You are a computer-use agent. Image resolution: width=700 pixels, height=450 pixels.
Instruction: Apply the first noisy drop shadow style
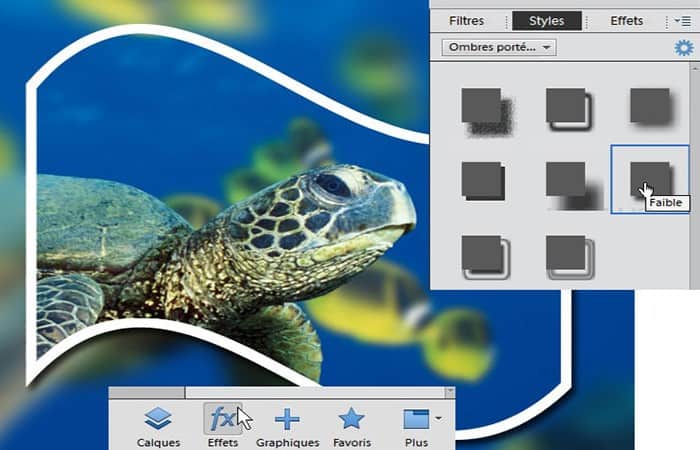tap(486, 111)
